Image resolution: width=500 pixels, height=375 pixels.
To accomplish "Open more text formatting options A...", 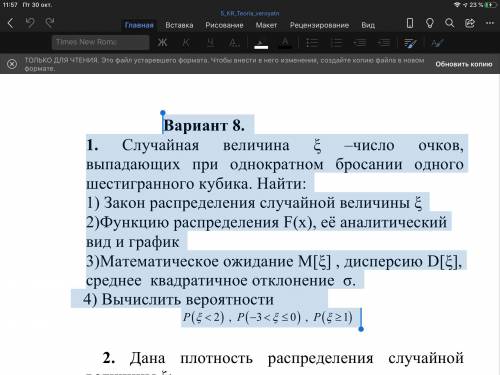I will pos(234,42).
